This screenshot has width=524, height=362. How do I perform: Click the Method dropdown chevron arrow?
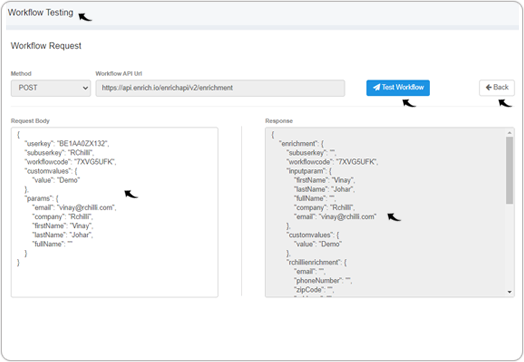(85, 88)
